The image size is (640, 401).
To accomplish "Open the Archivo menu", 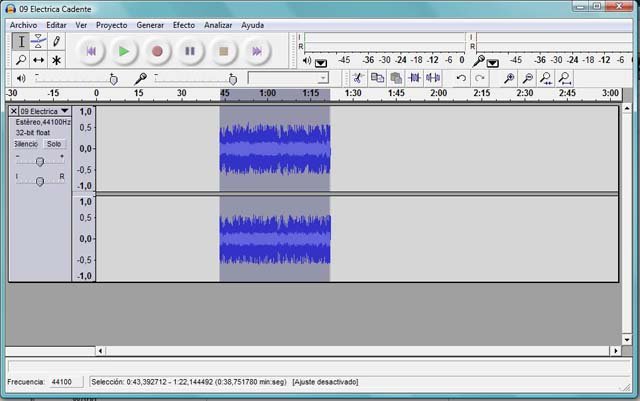I will 23,25.
